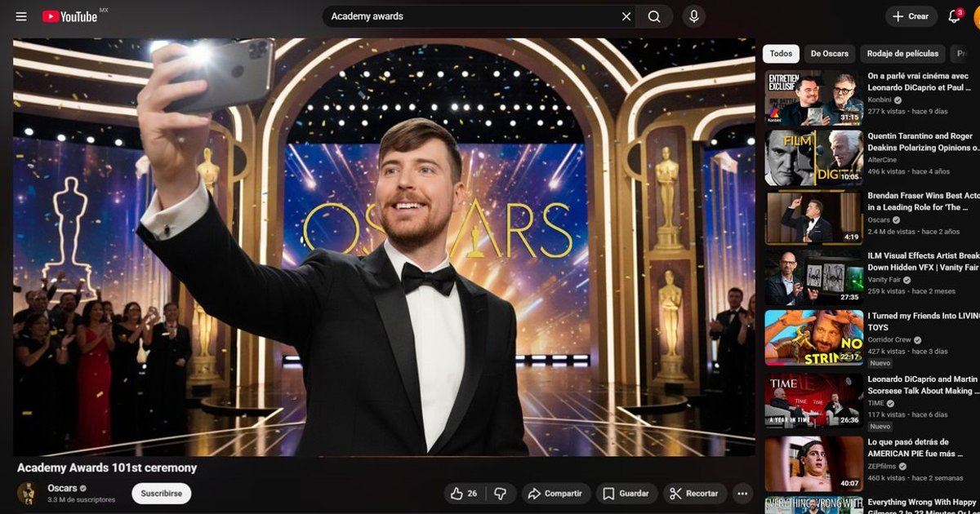Open 'Quentin Tarantino and Roger Deakins' title
The height and width of the screenshot is (514, 980).
point(924,142)
